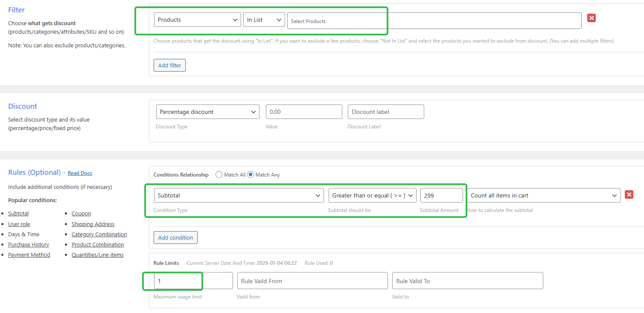
Task: Edit the Subtotal Amount value 299
Action: (441, 195)
